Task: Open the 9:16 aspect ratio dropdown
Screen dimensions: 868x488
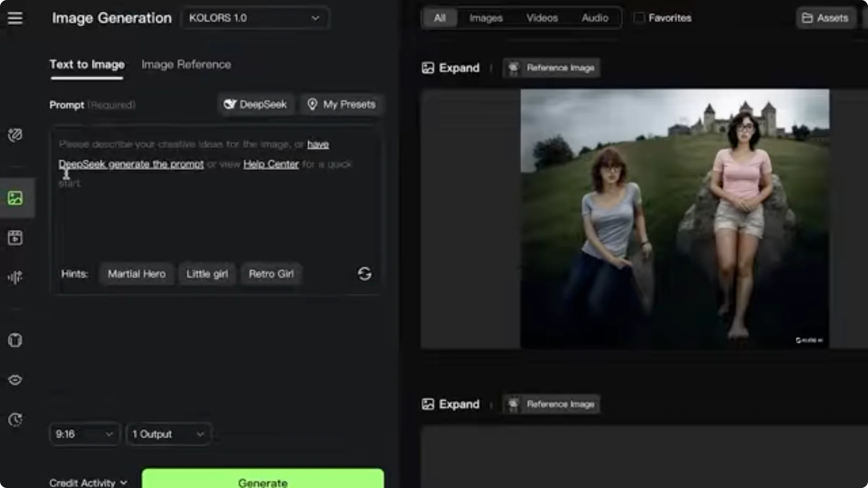Action: [x=84, y=434]
